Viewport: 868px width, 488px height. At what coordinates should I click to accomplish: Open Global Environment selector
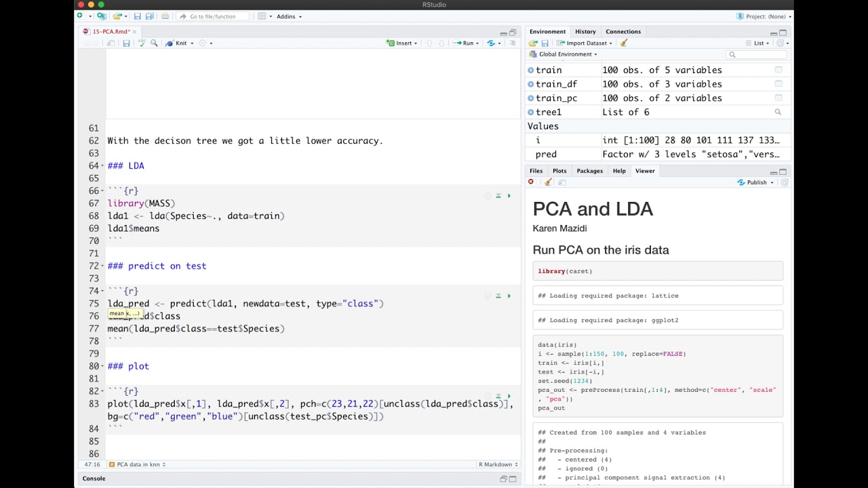(564, 54)
